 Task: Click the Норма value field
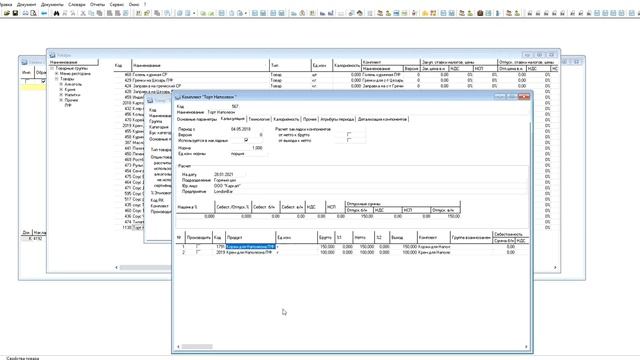248,148
